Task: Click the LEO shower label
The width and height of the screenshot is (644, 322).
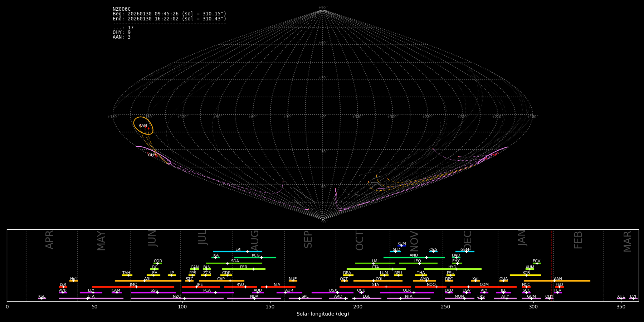Action: tap(417, 261)
